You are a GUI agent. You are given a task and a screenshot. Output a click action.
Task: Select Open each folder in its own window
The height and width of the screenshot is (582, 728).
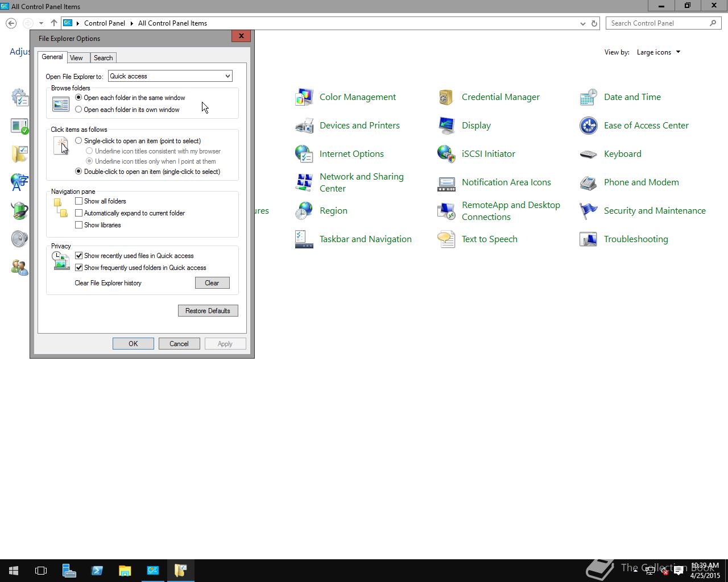coord(127,110)
